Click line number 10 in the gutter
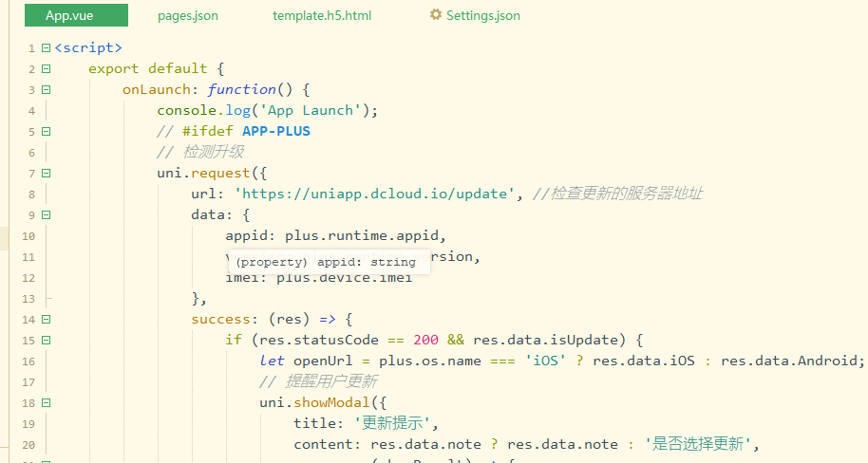 click(x=27, y=235)
